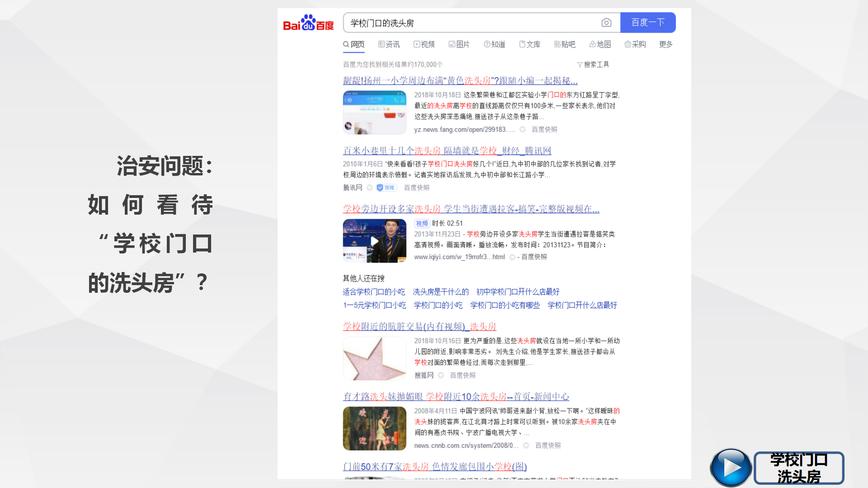Click the video play overlay on news thumbnail
This screenshot has width=868, height=488.
(x=374, y=241)
